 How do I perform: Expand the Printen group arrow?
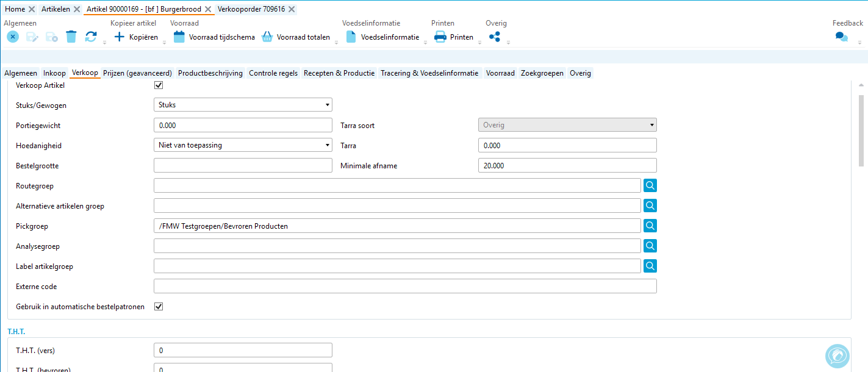(479, 43)
